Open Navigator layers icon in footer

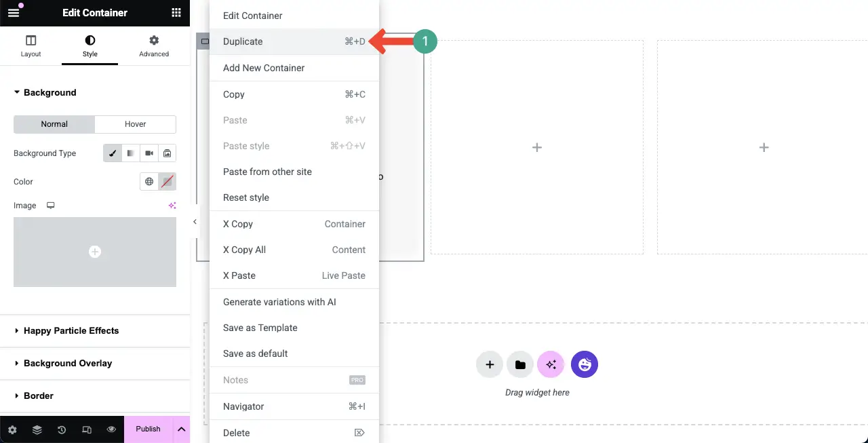37,429
